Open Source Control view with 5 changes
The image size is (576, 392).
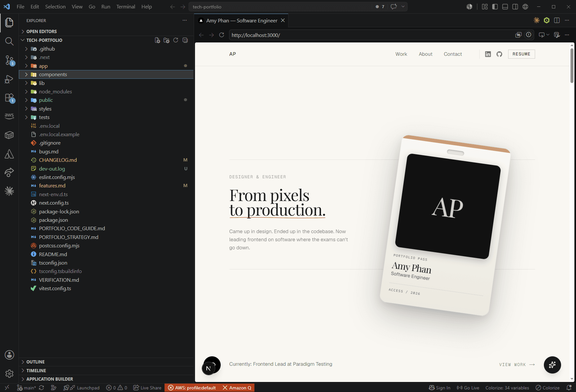click(x=9, y=60)
